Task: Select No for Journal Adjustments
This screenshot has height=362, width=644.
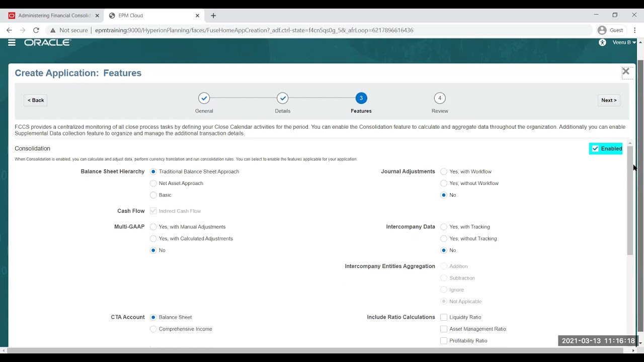Action: pos(444,195)
